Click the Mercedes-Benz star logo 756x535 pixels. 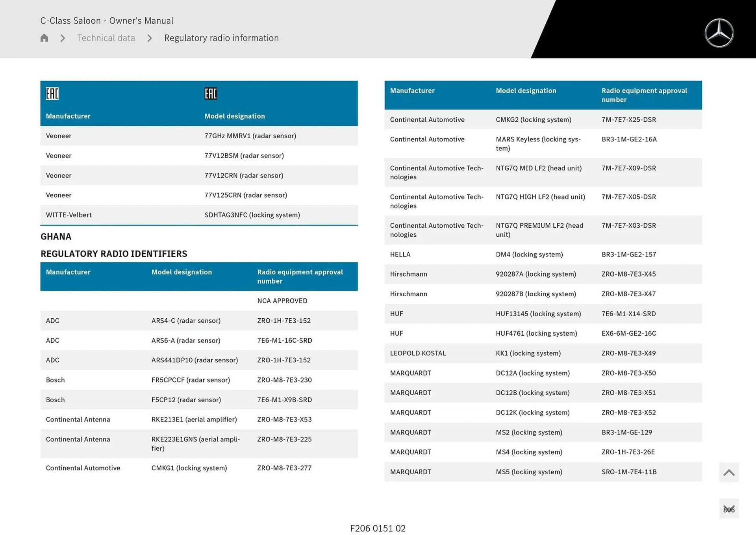pyautogui.click(x=719, y=33)
